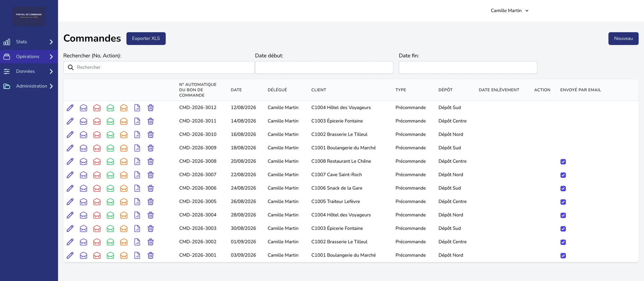Click the 'C1005 Traiteur Lefèvre' client cell
Image resolution: width=644 pixels, height=281 pixels.
pyautogui.click(x=335, y=202)
